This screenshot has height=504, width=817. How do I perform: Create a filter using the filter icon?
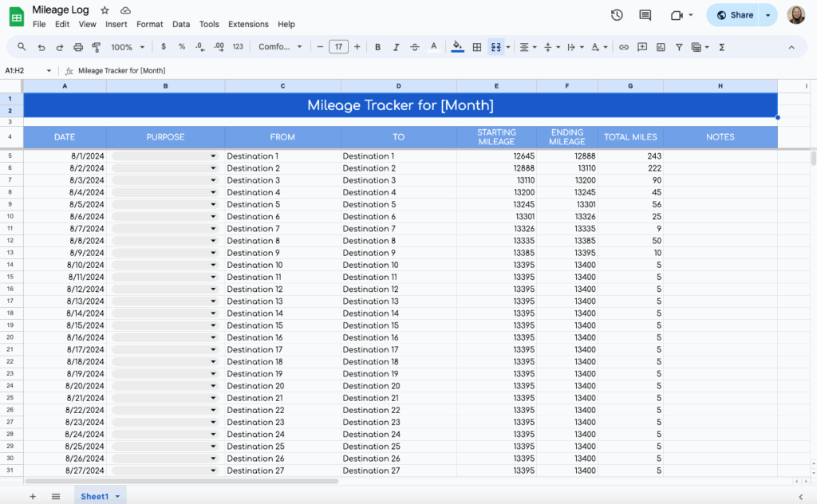[x=679, y=47]
